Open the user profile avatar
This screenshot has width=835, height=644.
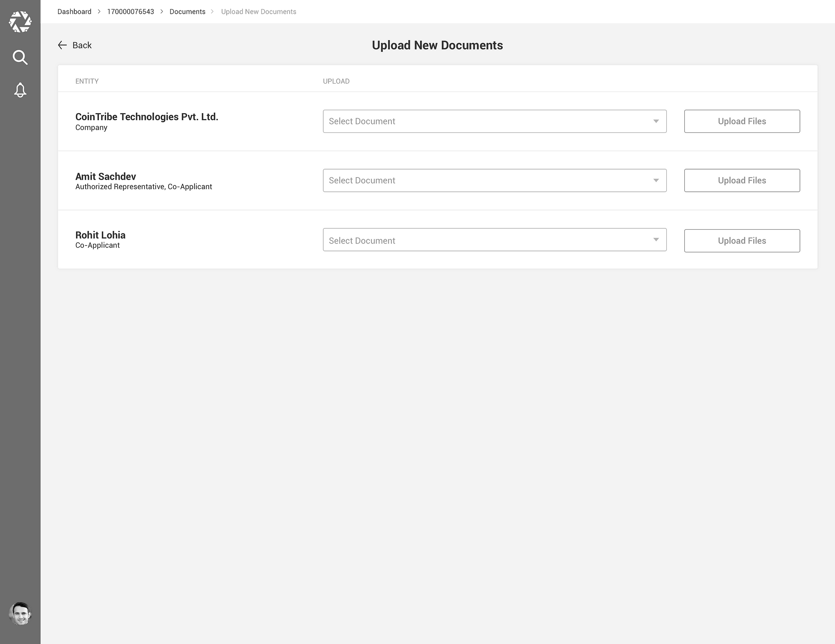(x=20, y=614)
